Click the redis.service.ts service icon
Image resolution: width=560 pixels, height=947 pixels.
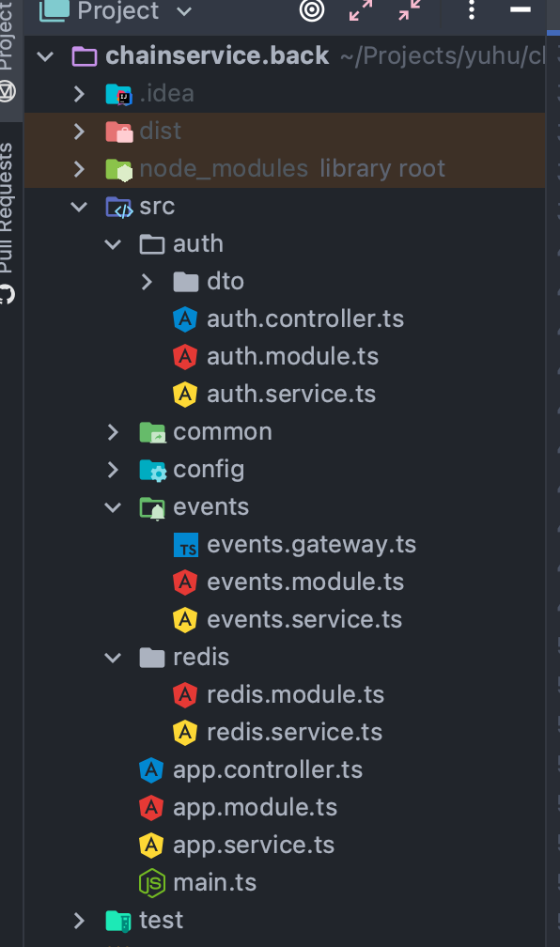[185, 732]
